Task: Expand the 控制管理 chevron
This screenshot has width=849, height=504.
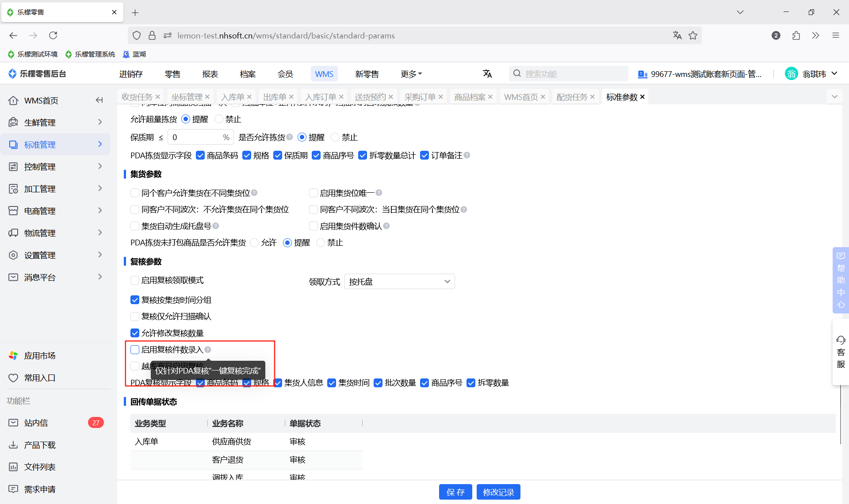Action: [x=100, y=166]
